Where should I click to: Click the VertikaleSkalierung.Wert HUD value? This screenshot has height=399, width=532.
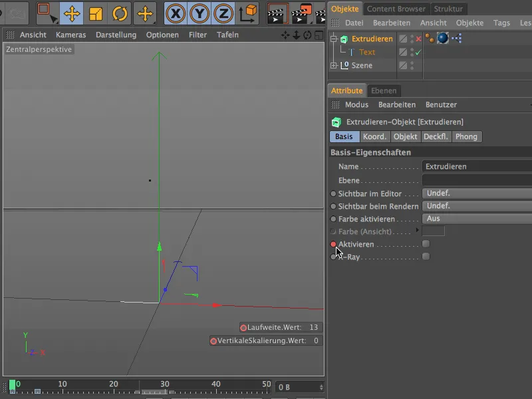[316, 340]
